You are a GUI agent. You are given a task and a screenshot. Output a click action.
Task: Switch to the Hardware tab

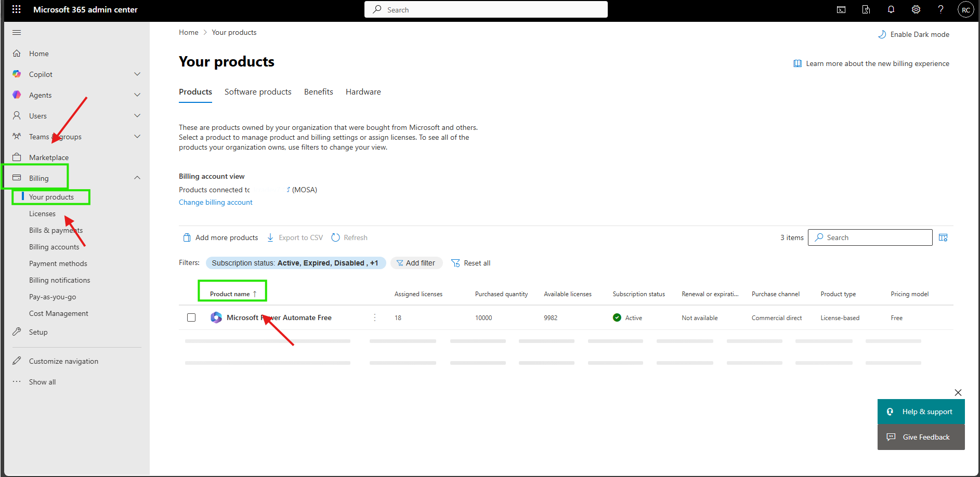click(x=363, y=92)
